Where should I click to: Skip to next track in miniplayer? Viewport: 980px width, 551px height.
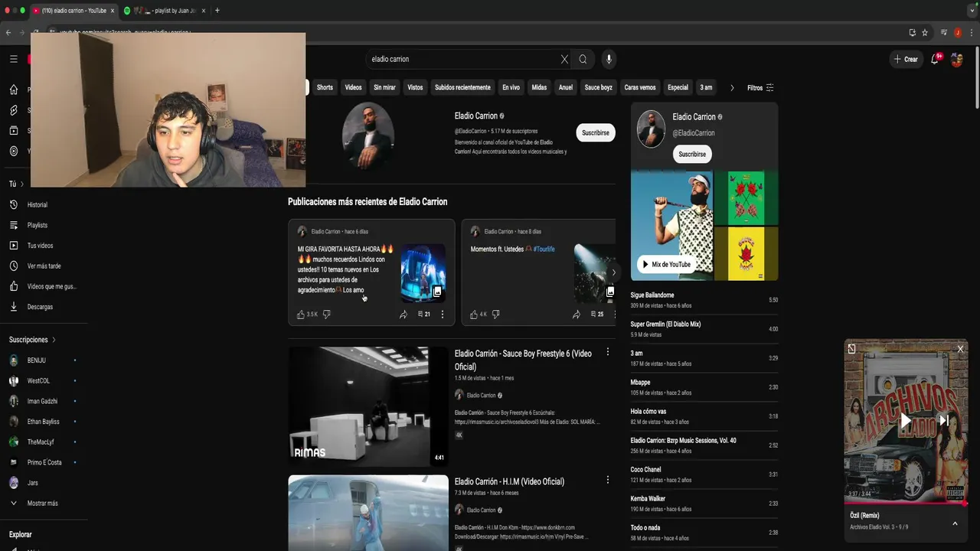pos(944,420)
